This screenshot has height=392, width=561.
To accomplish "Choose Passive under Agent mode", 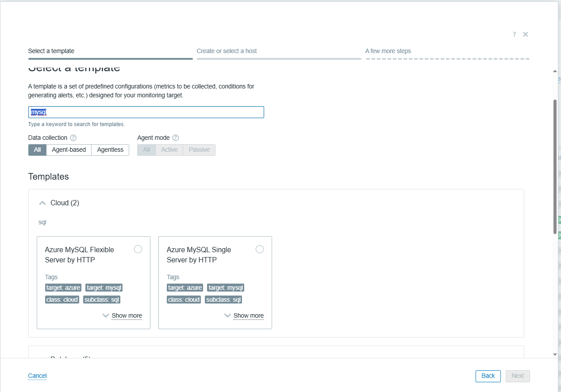I will coord(199,150).
